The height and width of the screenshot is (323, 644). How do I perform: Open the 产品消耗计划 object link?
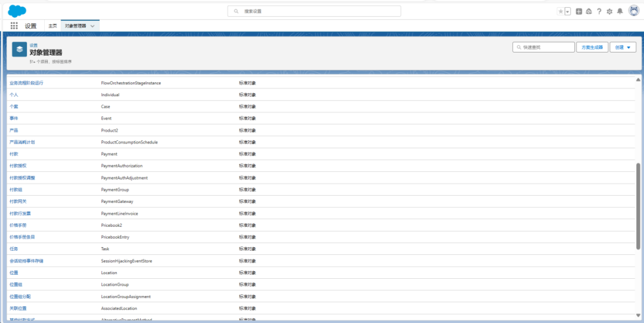click(22, 142)
